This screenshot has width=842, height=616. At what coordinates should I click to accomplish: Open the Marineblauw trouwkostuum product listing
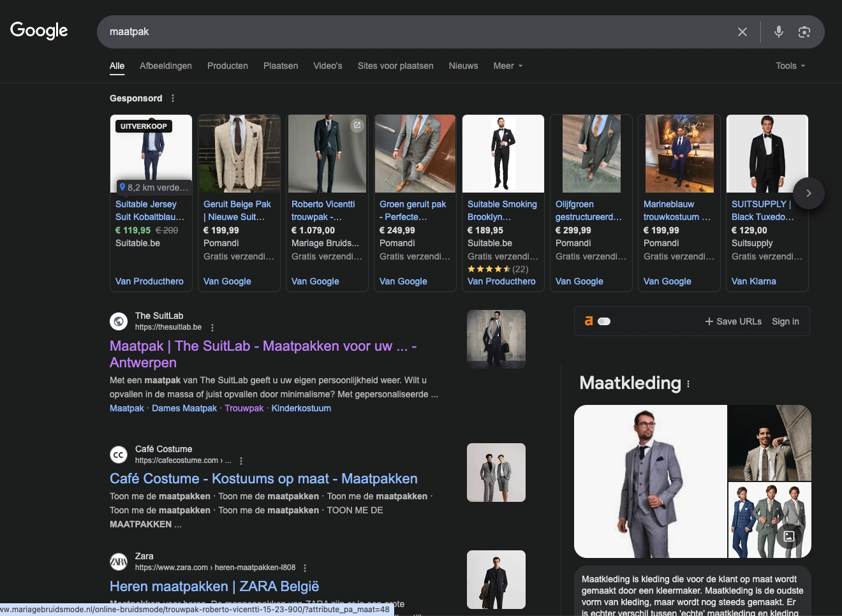pos(677,210)
